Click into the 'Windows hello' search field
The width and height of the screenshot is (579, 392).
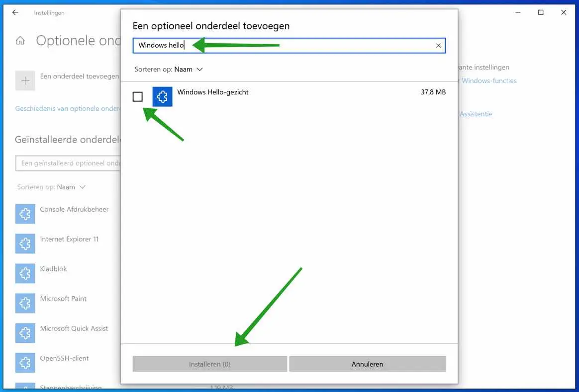coord(289,46)
